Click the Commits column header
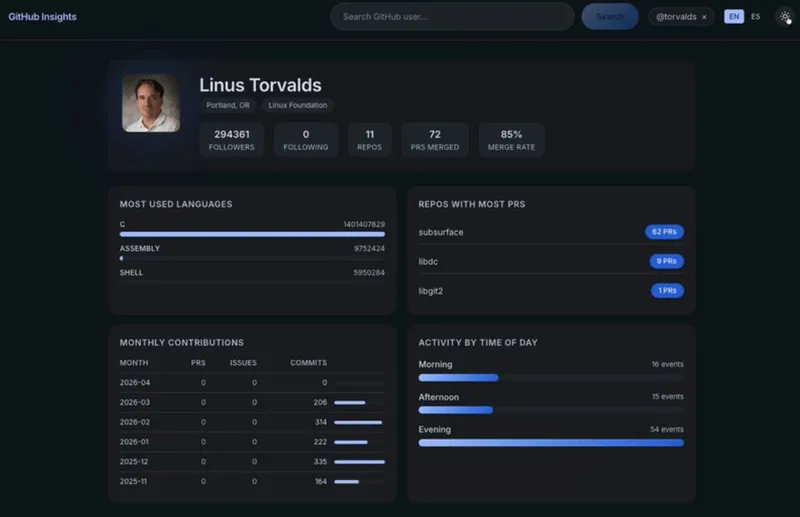 (x=309, y=363)
